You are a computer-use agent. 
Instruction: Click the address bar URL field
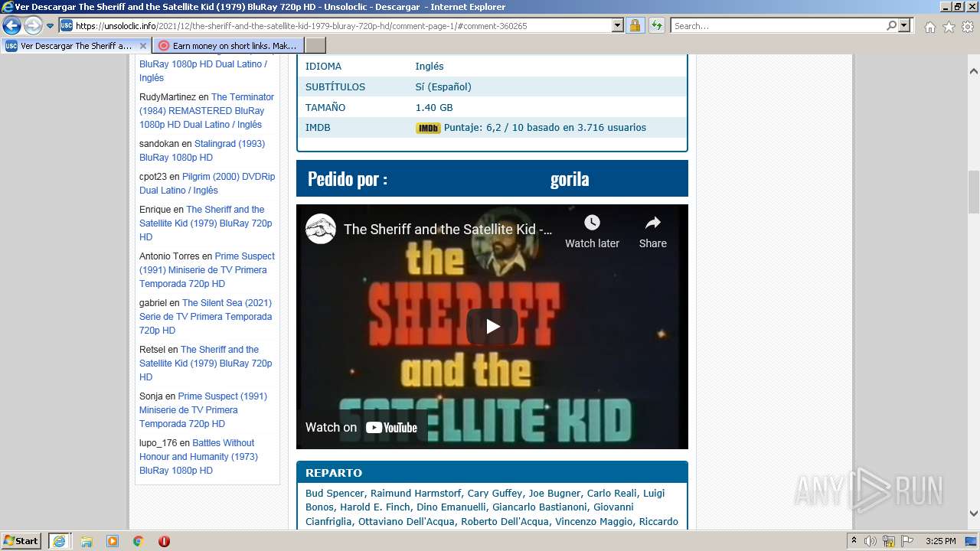tap(335, 25)
